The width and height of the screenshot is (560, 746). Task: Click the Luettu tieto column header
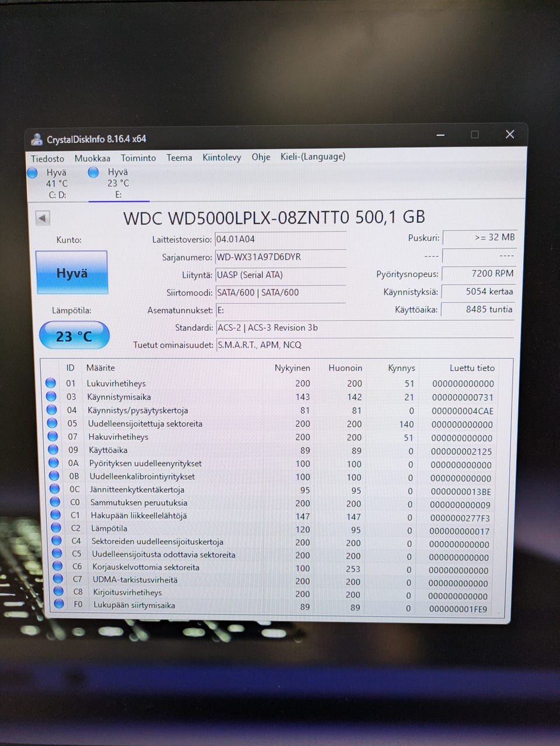pos(472,368)
